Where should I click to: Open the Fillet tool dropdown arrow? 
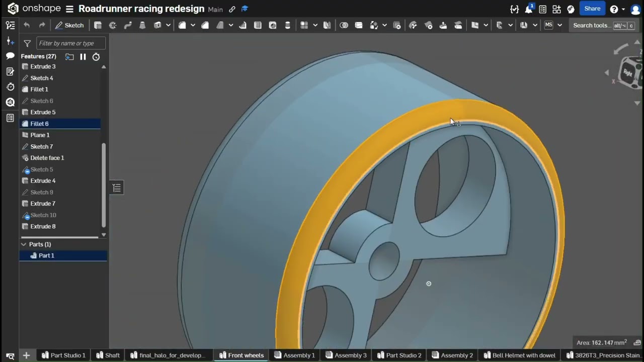pyautogui.click(x=193, y=25)
